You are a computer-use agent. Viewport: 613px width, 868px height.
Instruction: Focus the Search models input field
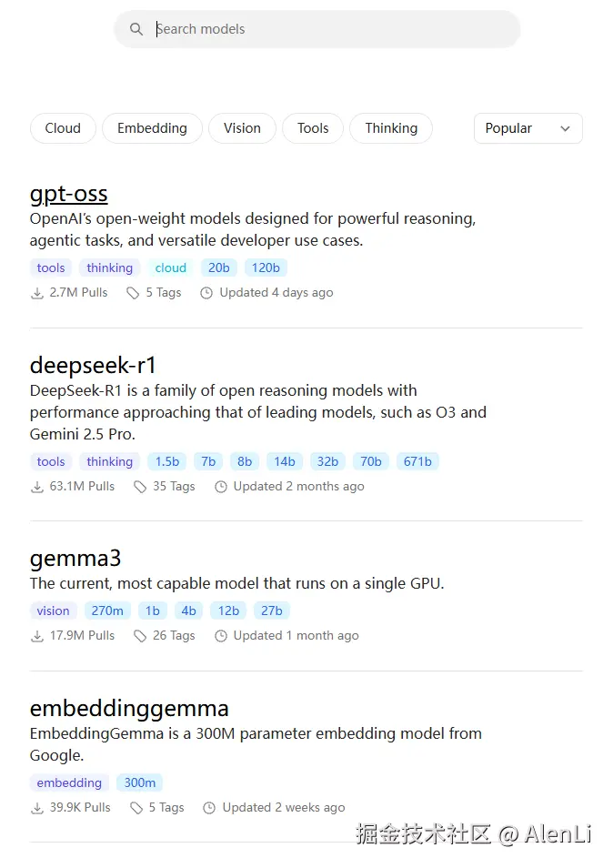[x=327, y=29]
